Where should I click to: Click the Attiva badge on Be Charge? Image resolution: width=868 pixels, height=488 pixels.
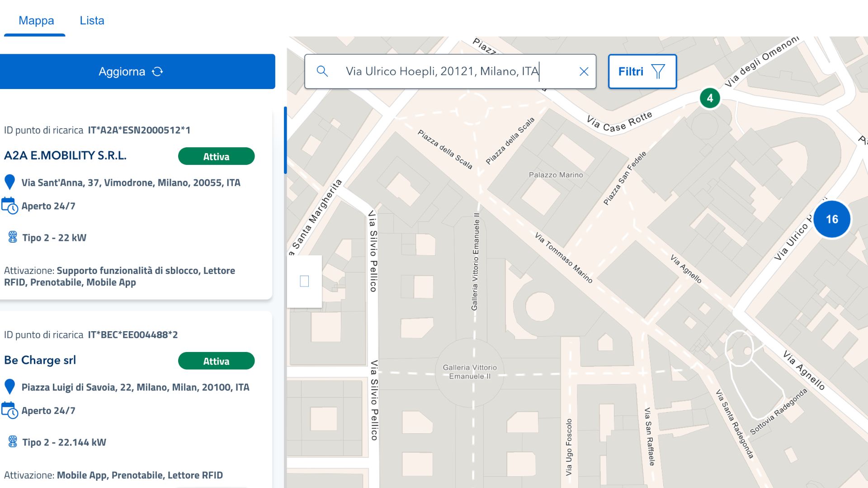point(216,361)
